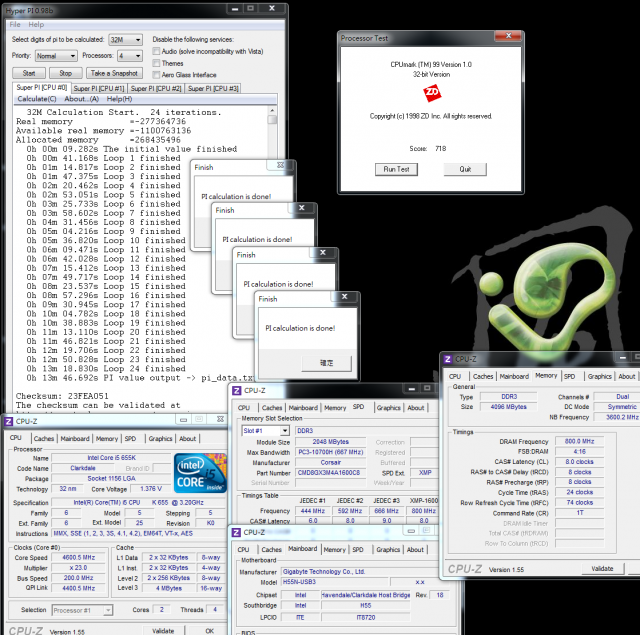The width and height of the screenshot is (640, 635).
Task: Click the CPU name Intel Core i5 655K
Action: [111, 457]
